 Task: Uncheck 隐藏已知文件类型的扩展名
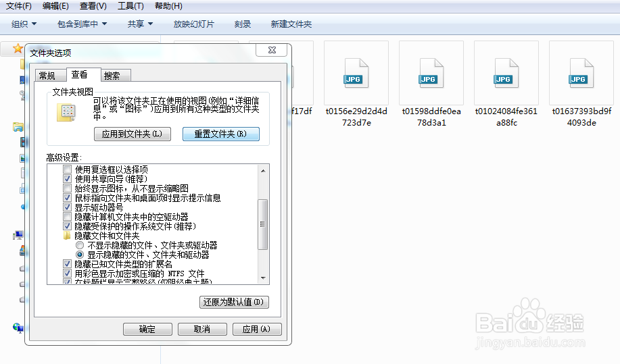[67, 264]
